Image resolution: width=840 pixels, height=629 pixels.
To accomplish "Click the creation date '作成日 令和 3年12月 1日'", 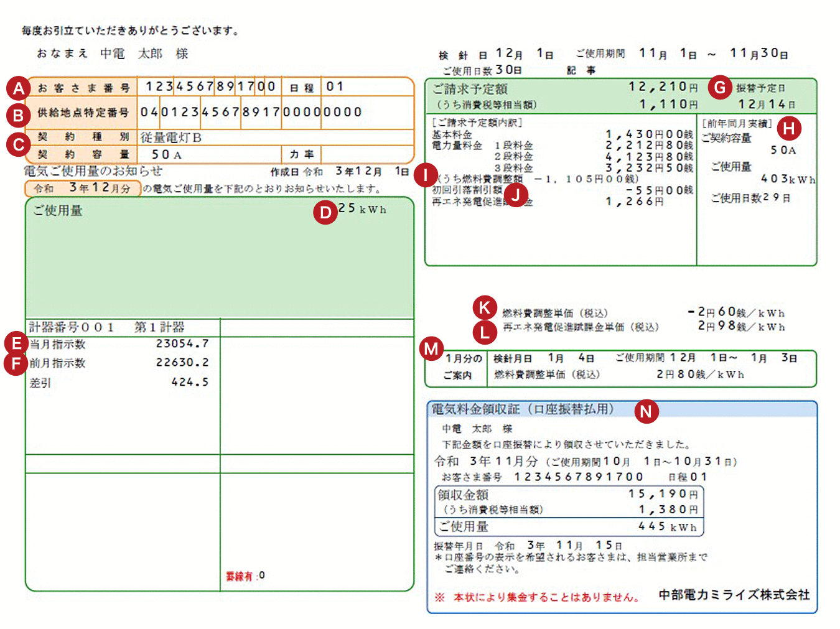I will 340,171.
